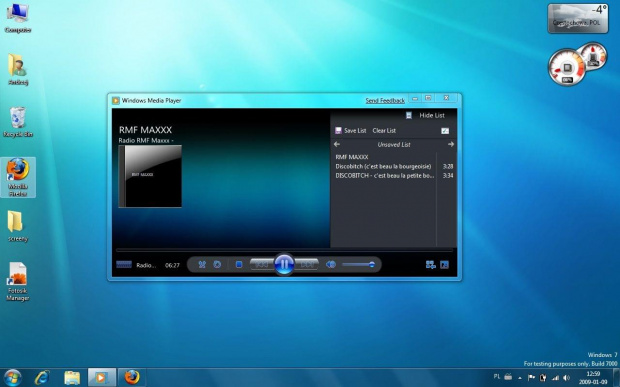The image size is (620, 387).
Task: Go to previous list with left arrow
Action: 337,144
